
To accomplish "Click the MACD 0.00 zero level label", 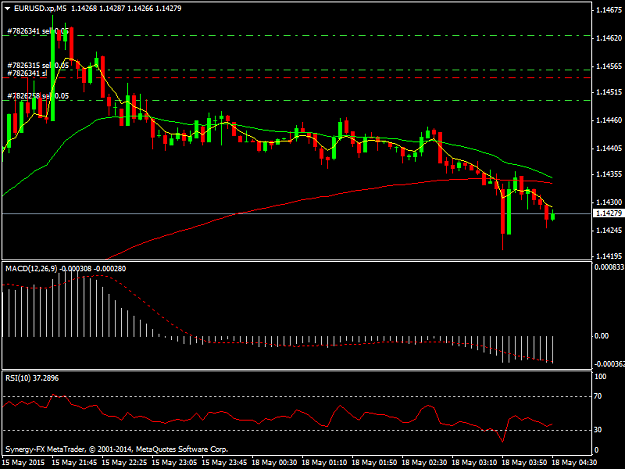I will point(602,336).
